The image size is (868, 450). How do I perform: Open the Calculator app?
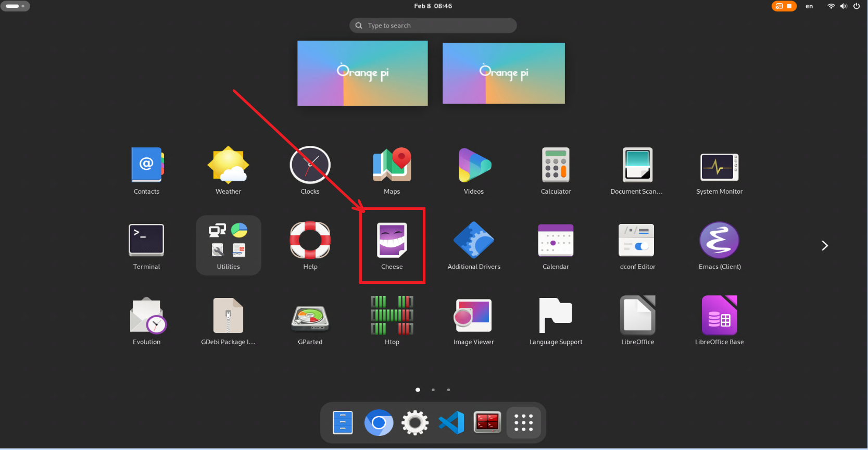coord(556,165)
